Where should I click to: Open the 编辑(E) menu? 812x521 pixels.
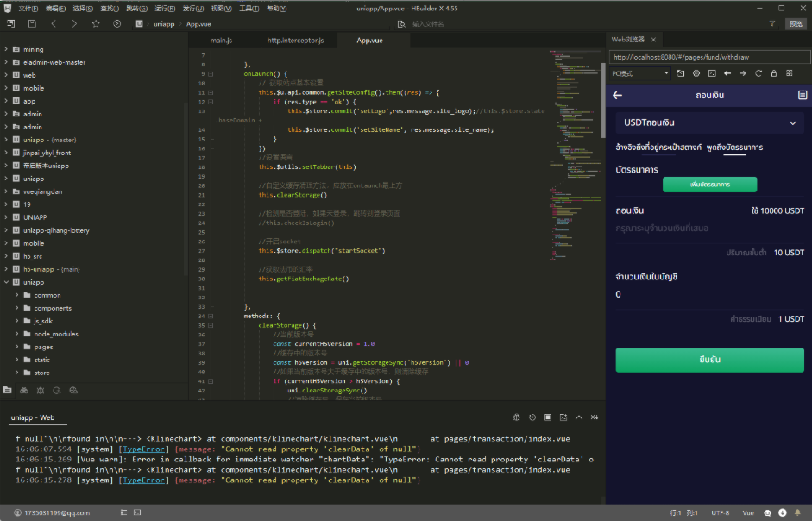(55, 9)
